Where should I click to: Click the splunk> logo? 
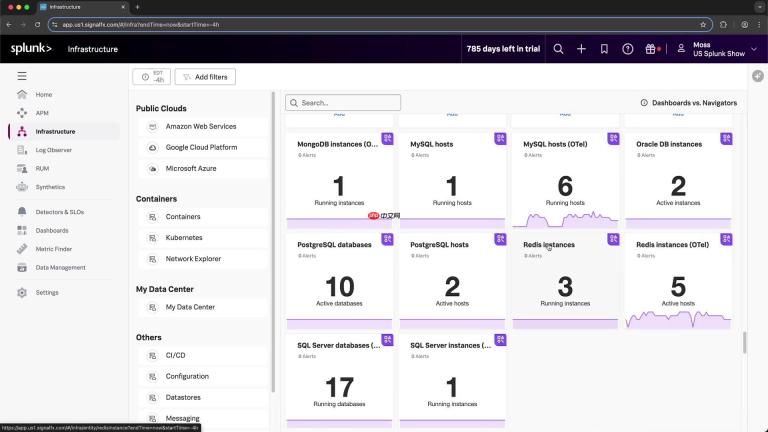pos(31,48)
